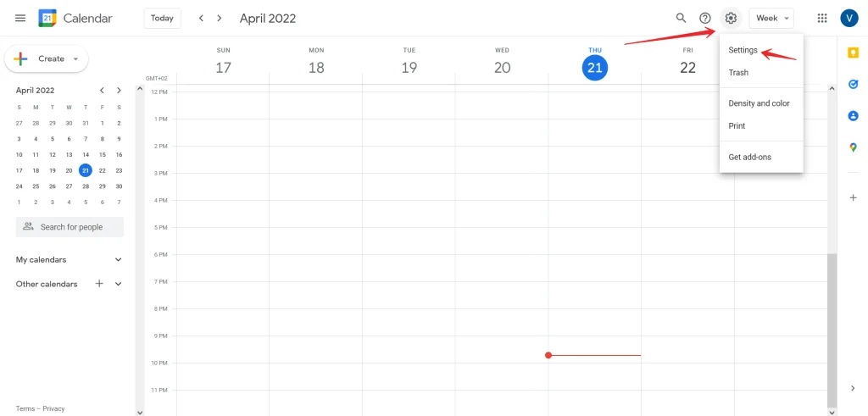Viewport: 868px width, 416px height.
Task: Open Contacts in side panel
Action: [853, 115]
